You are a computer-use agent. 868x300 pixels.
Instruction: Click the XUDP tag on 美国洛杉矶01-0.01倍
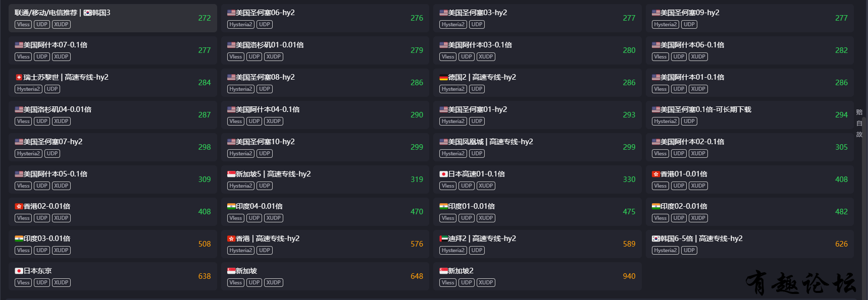click(274, 56)
